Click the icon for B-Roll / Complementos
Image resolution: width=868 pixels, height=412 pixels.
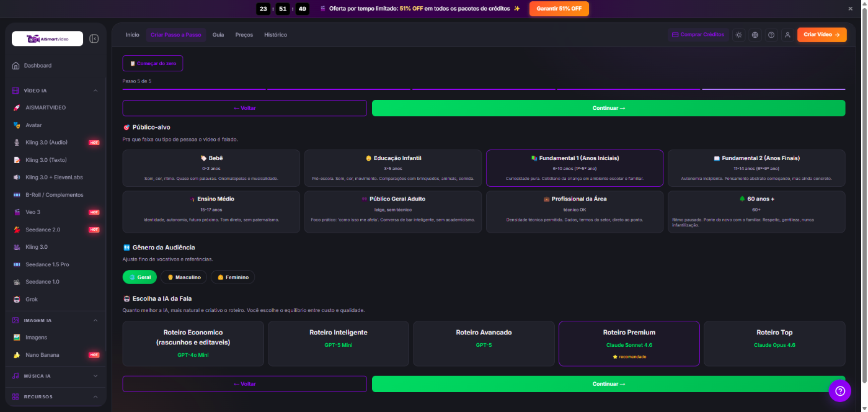point(17,195)
